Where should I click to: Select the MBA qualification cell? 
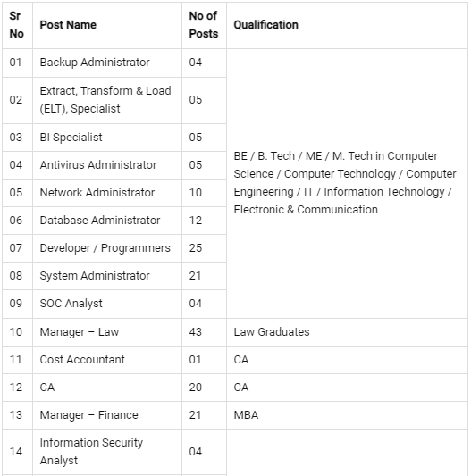[347, 415]
